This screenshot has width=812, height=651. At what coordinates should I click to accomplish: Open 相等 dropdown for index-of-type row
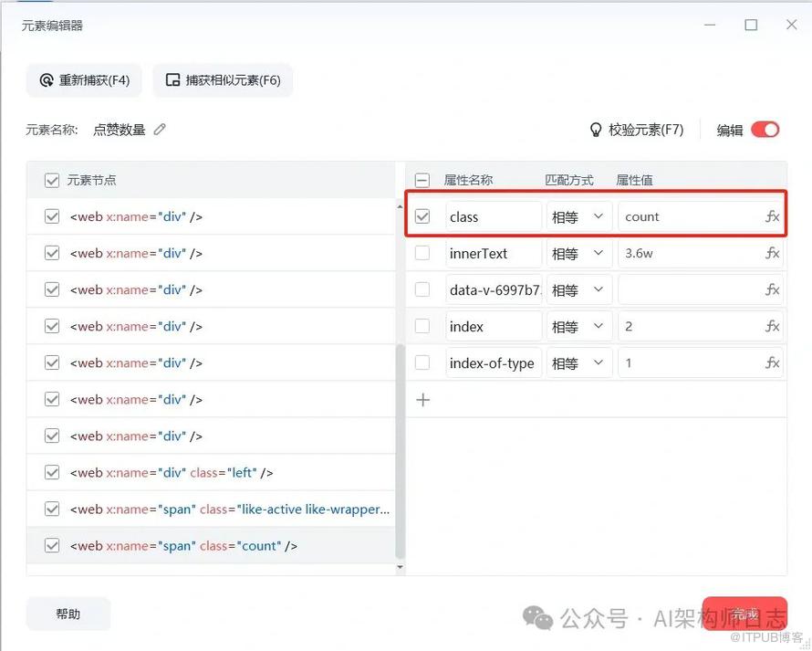pos(579,362)
